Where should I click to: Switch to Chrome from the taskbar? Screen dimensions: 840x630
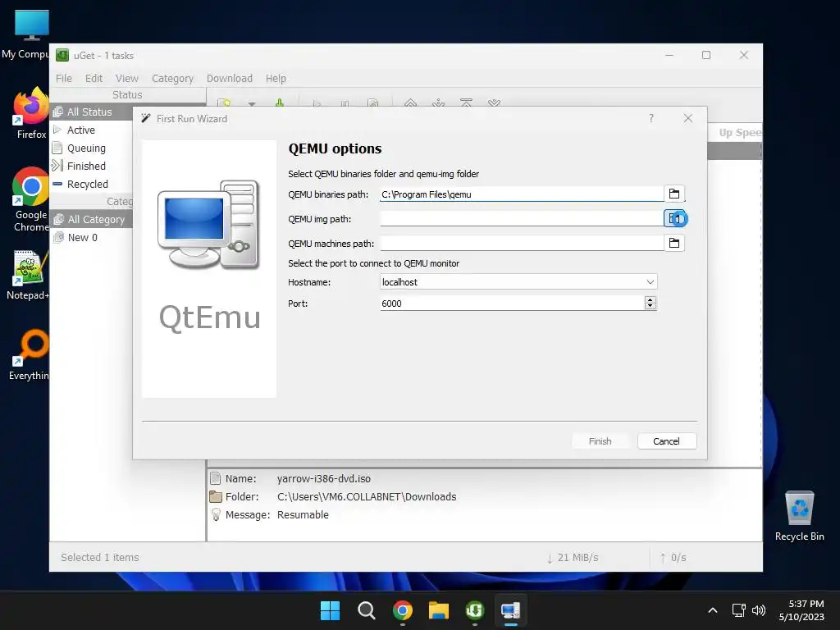click(402, 610)
